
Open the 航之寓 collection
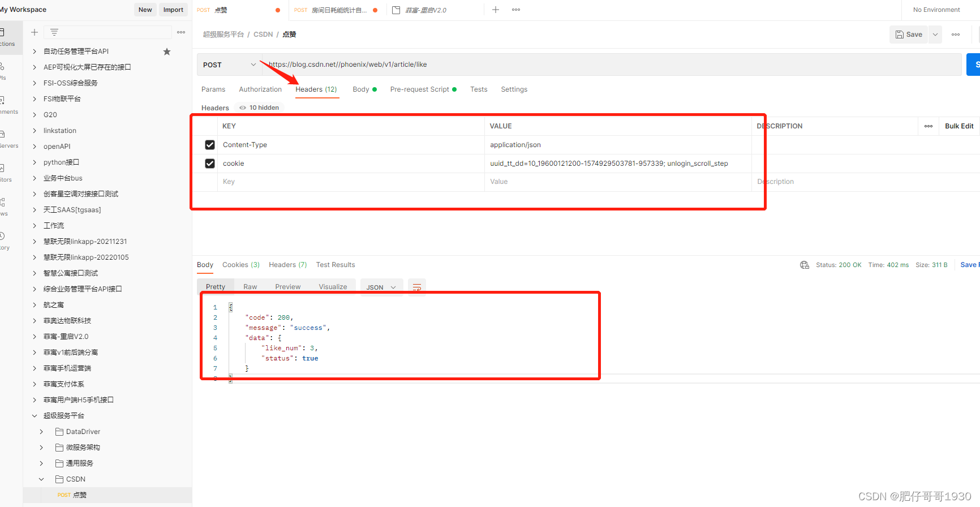[x=54, y=305]
